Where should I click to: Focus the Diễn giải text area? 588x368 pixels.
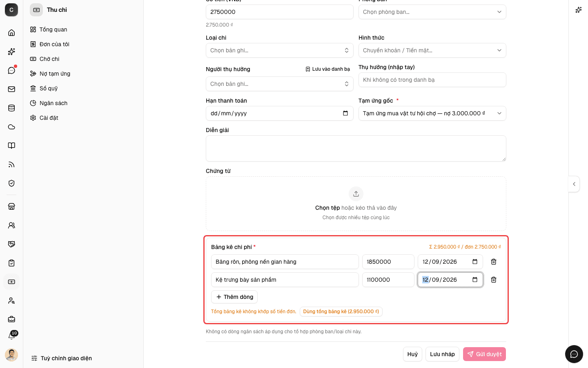click(x=356, y=148)
